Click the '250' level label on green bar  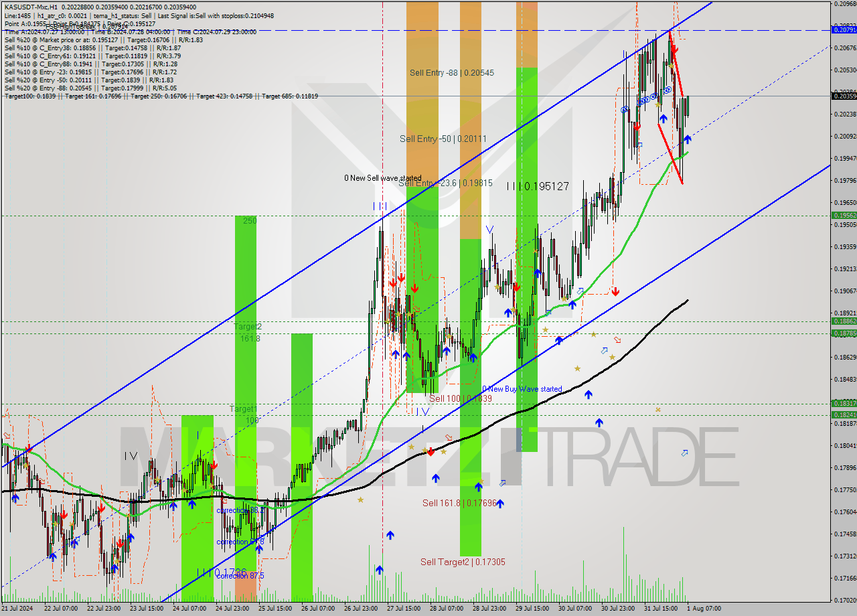coord(250,220)
